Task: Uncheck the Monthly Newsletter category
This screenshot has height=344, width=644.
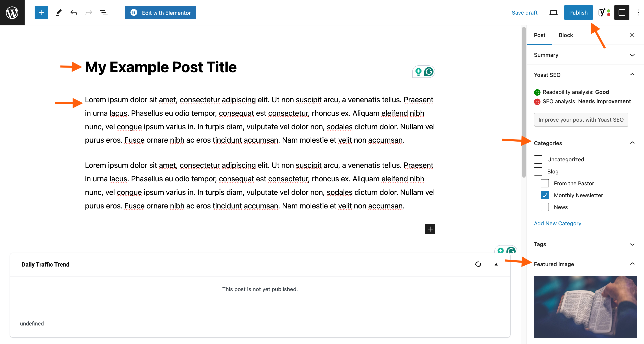Action: [545, 195]
